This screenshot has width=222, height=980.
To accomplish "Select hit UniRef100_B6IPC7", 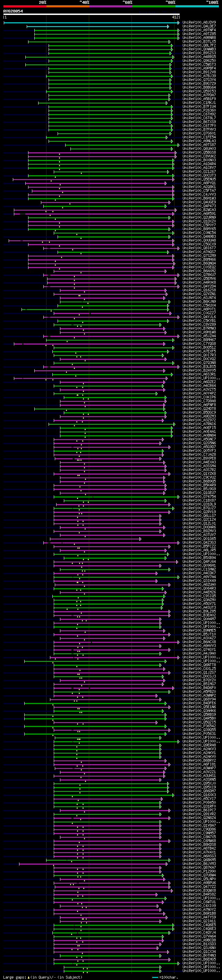I will tap(199, 810).
